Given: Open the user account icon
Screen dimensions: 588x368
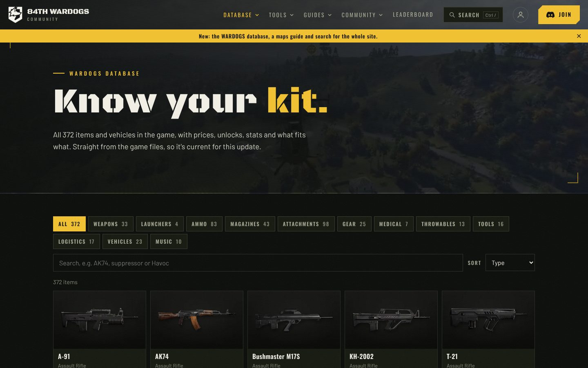Looking at the screenshot, I should [520, 15].
